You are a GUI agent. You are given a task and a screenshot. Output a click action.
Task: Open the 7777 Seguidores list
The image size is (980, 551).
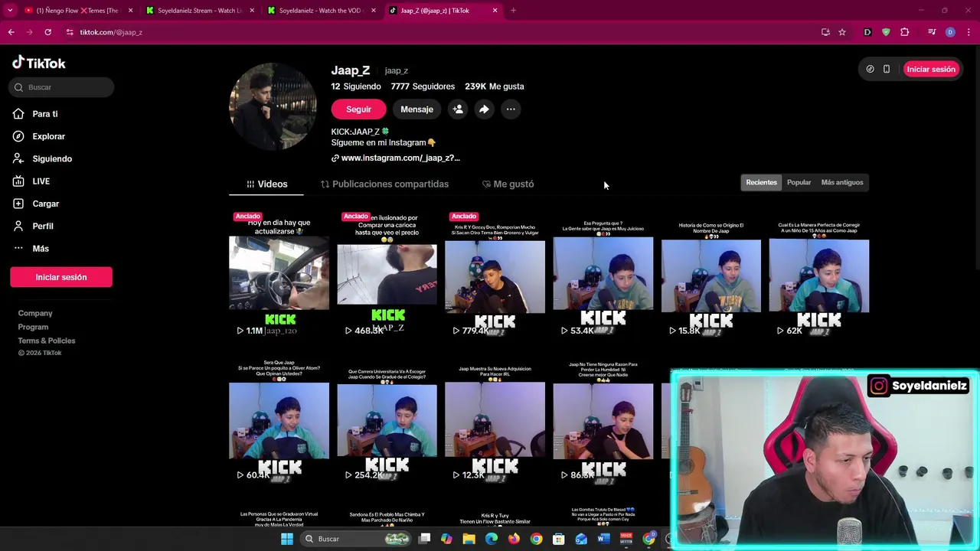(x=423, y=86)
